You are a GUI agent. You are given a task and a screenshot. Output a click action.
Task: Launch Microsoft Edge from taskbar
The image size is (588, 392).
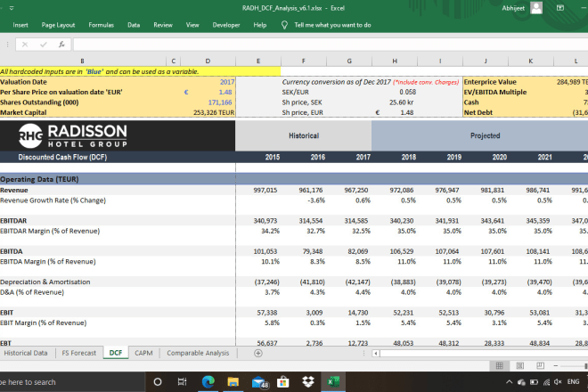pos(208,382)
